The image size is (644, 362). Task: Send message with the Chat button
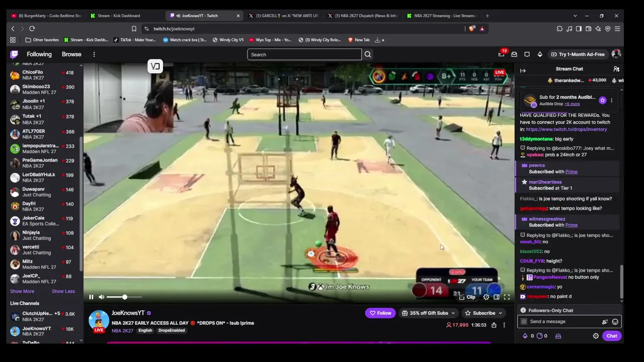point(612,336)
